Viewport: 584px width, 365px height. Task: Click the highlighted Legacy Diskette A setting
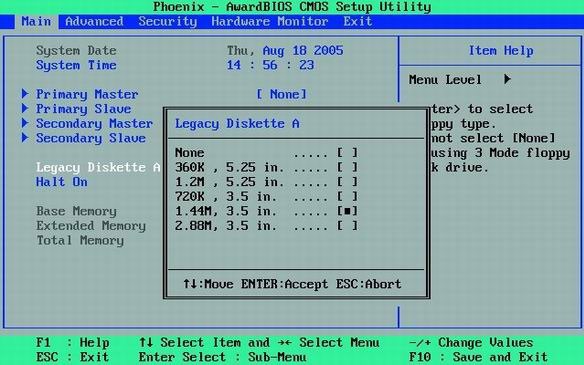(98, 167)
